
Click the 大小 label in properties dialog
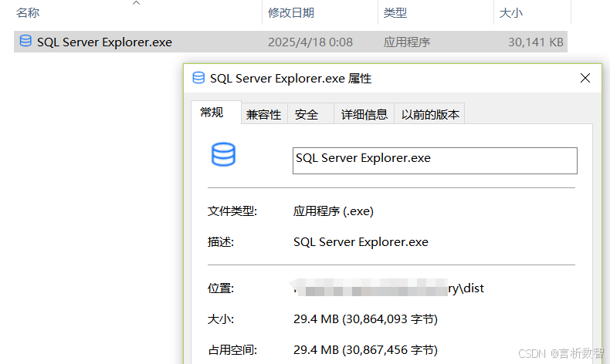(x=221, y=319)
